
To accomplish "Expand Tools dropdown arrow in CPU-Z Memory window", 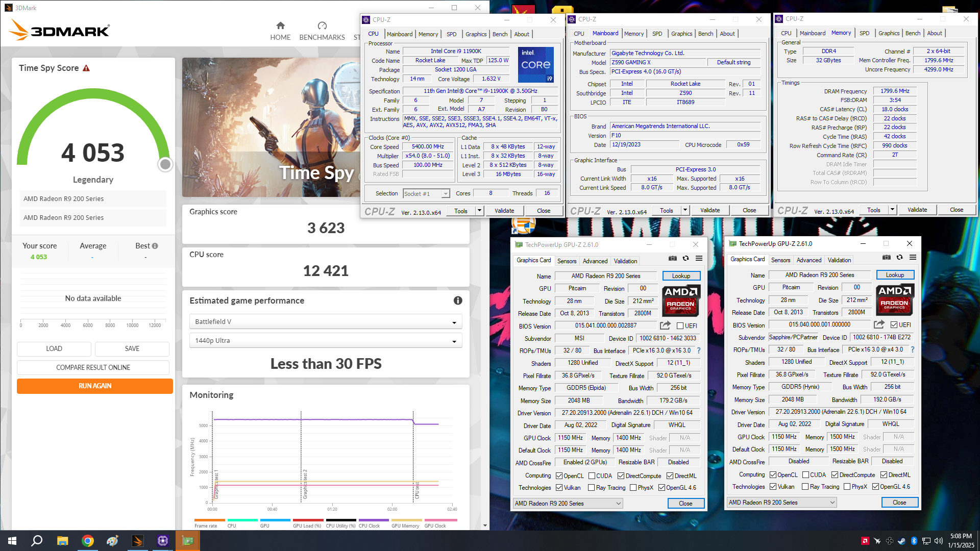I will coord(892,210).
